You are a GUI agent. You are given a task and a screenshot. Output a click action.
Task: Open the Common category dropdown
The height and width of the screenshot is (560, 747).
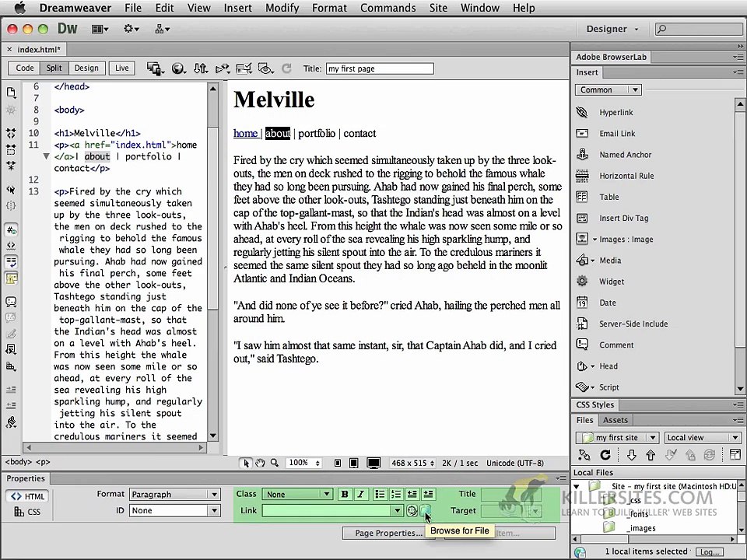click(608, 89)
